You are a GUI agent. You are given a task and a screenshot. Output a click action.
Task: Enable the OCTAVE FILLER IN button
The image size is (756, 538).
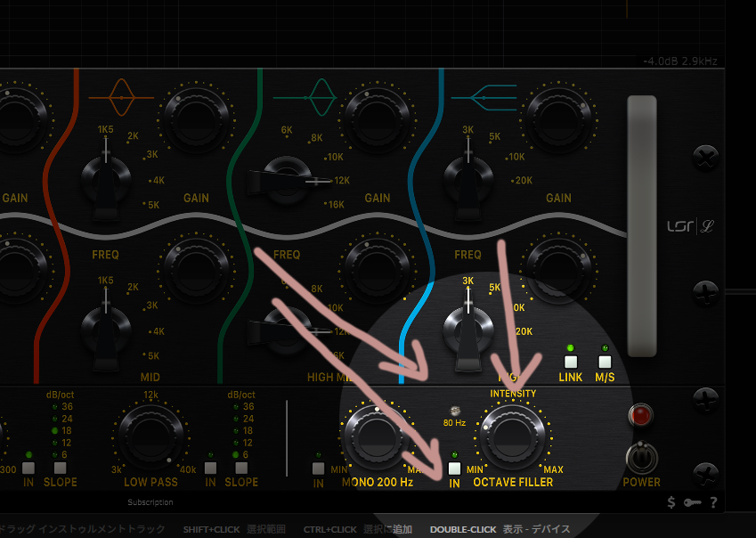[x=454, y=469]
